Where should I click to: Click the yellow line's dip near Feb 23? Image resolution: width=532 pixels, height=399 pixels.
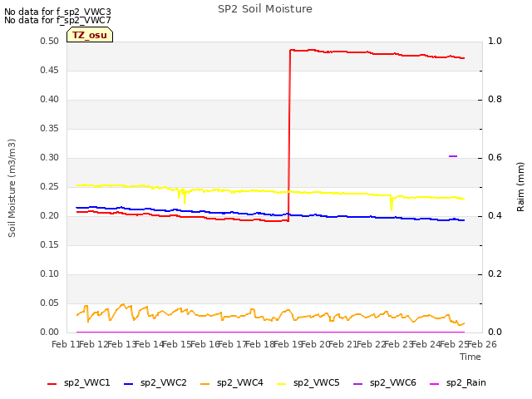click(392, 203)
